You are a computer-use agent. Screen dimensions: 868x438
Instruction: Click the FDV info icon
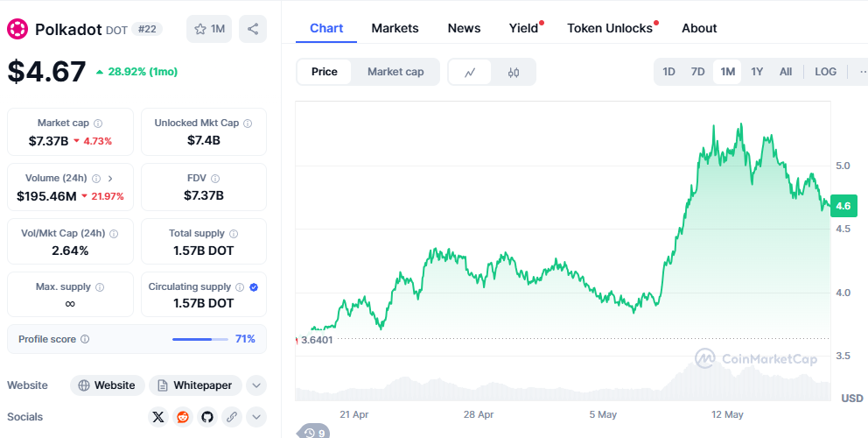(x=215, y=178)
